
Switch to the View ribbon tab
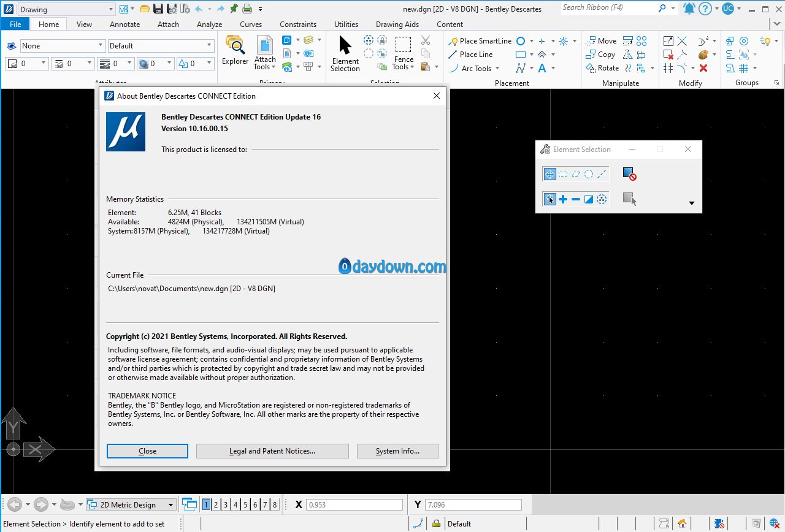[x=84, y=25]
